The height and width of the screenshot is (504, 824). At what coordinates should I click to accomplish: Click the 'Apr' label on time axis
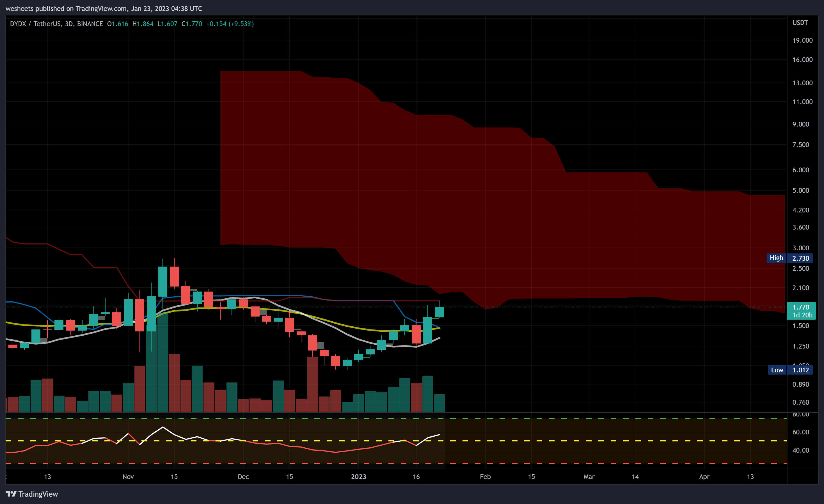704,476
